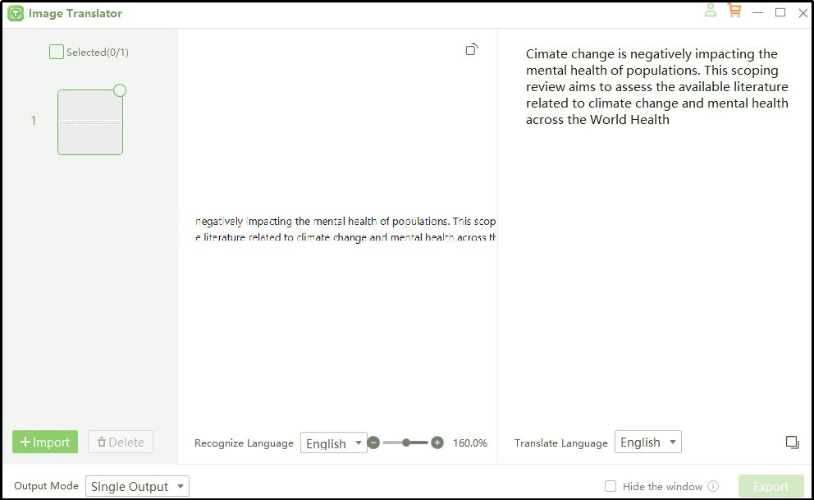Click the Delete button
This screenshot has height=500, width=814.
(x=121, y=442)
